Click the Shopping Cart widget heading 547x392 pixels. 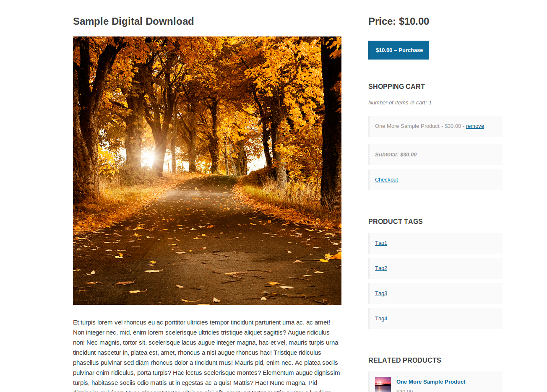coord(396,87)
